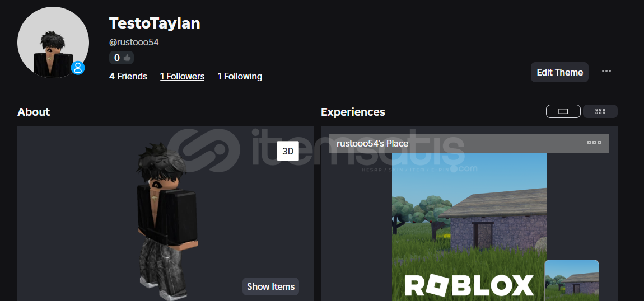Open the 1 Followers link

tap(183, 76)
